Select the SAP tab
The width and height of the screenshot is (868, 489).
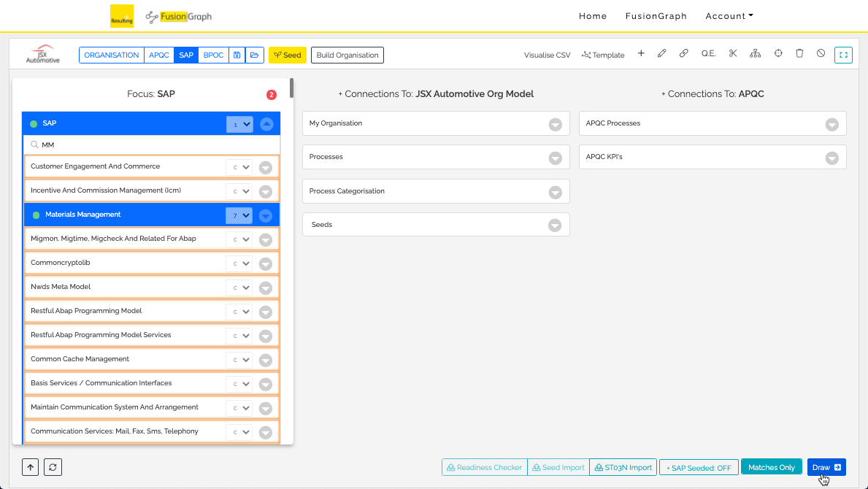click(186, 55)
